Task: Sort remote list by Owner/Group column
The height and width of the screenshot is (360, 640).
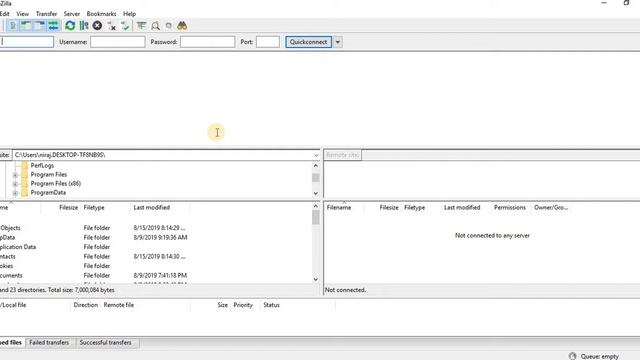Action: pyautogui.click(x=551, y=208)
